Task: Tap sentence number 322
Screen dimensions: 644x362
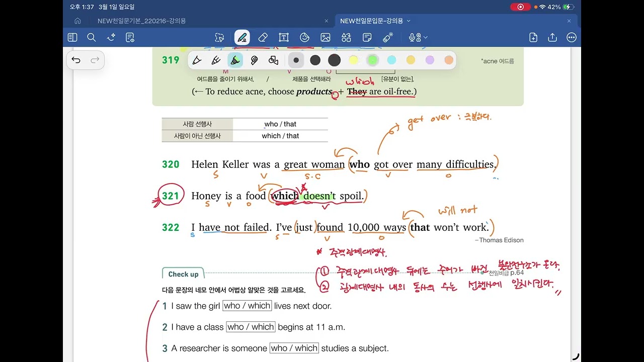Action: pyautogui.click(x=171, y=228)
